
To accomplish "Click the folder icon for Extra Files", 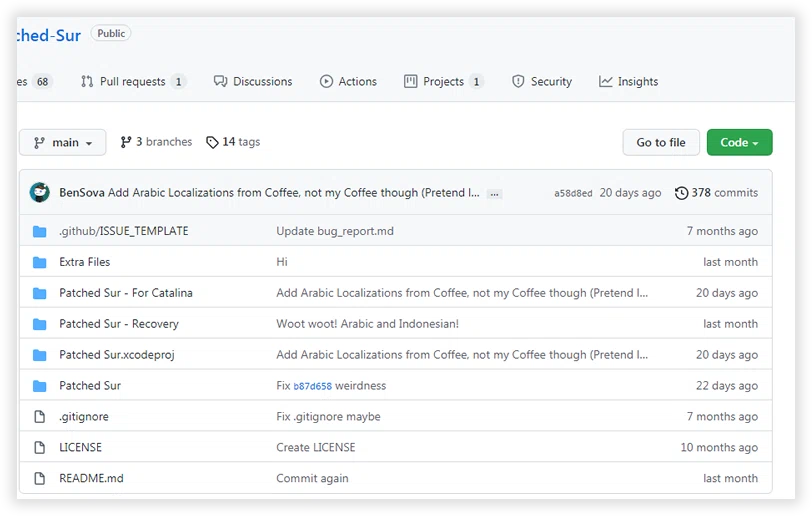I will tap(39, 263).
